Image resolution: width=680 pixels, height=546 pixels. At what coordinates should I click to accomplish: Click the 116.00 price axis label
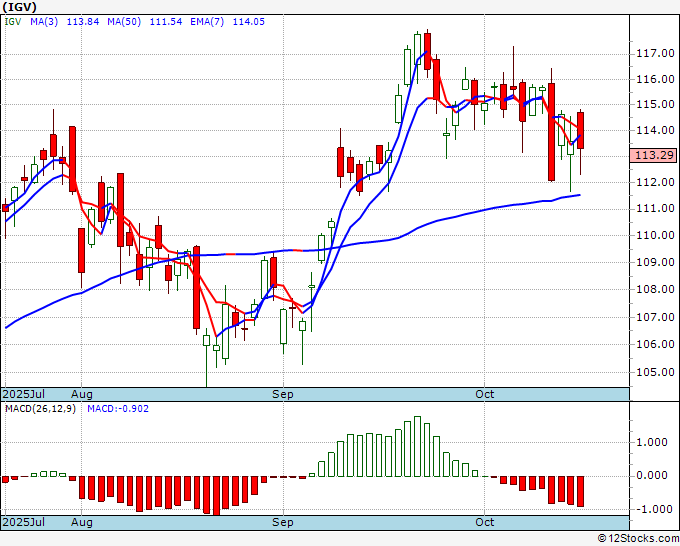coord(655,79)
